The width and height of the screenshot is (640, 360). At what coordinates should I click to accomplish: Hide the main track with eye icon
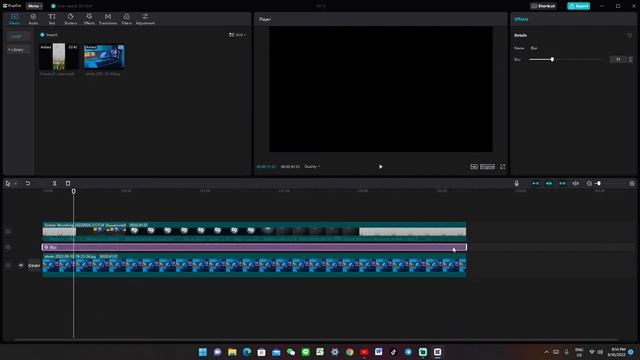(x=21, y=265)
